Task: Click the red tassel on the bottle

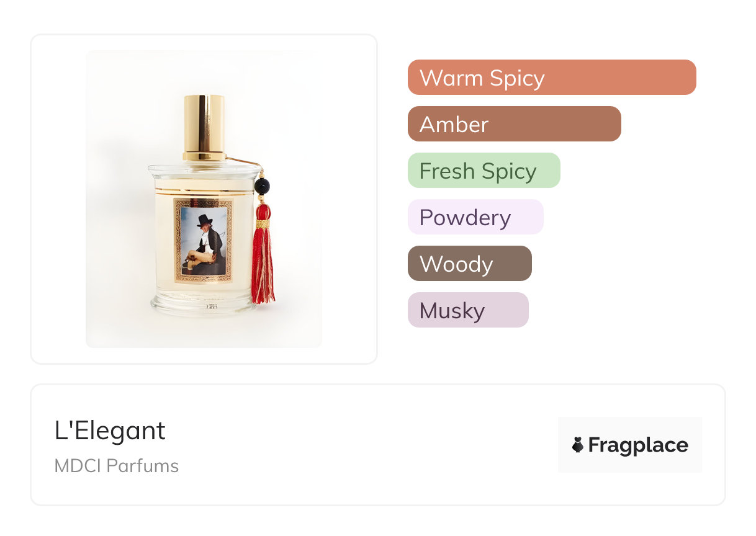Action: tap(263, 261)
